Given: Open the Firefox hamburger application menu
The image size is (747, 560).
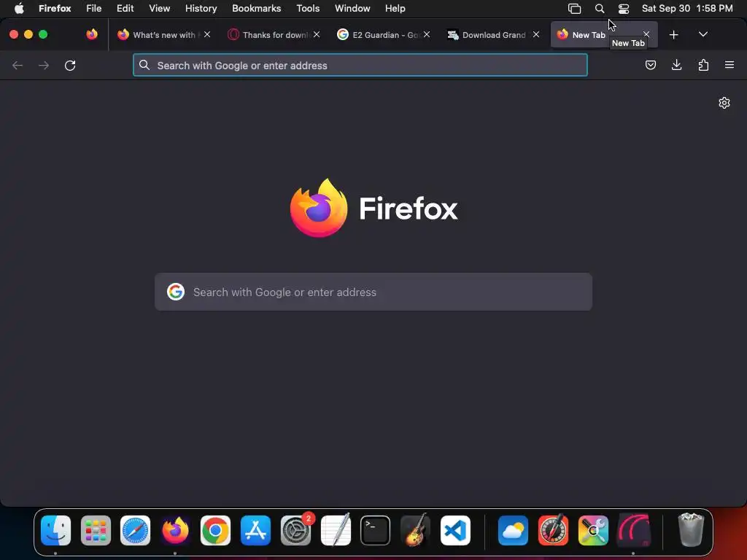Looking at the screenshot, I should click(x=729, y=65).
